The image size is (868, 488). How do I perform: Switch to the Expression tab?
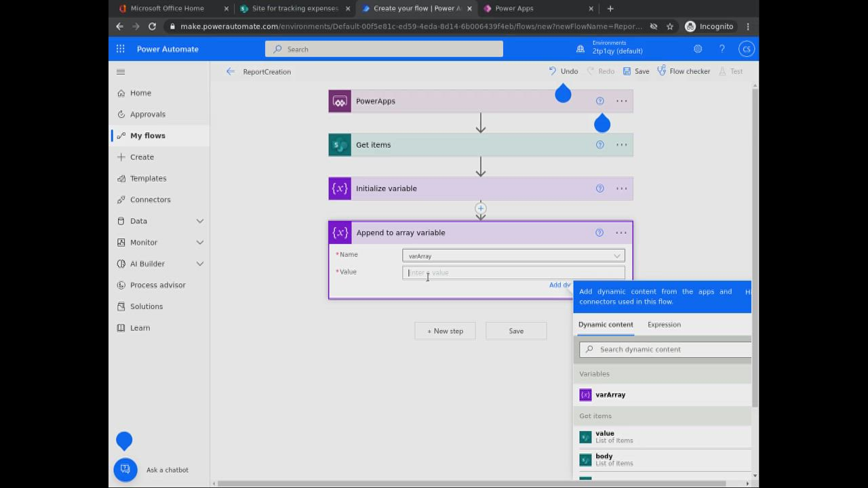point(664,325)
